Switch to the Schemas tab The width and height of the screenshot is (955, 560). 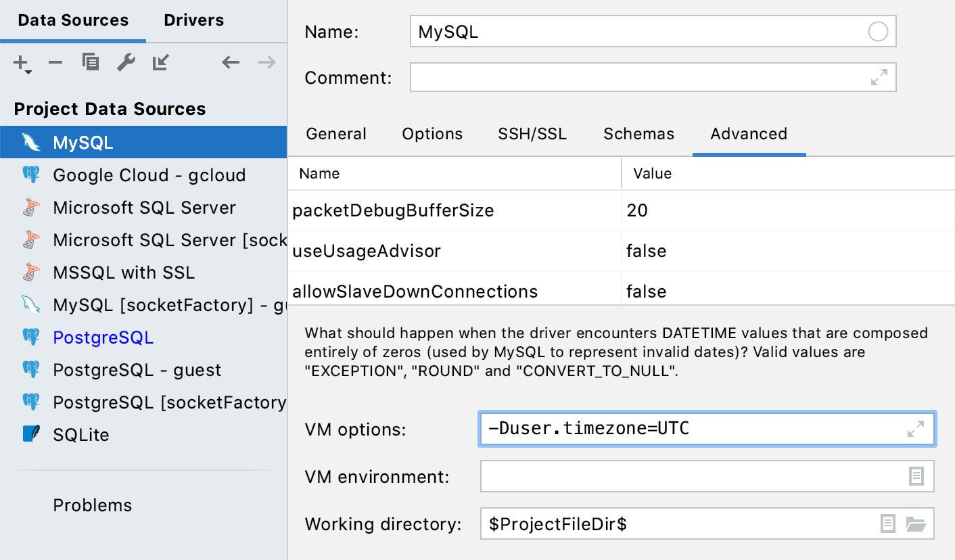[638, 134]
